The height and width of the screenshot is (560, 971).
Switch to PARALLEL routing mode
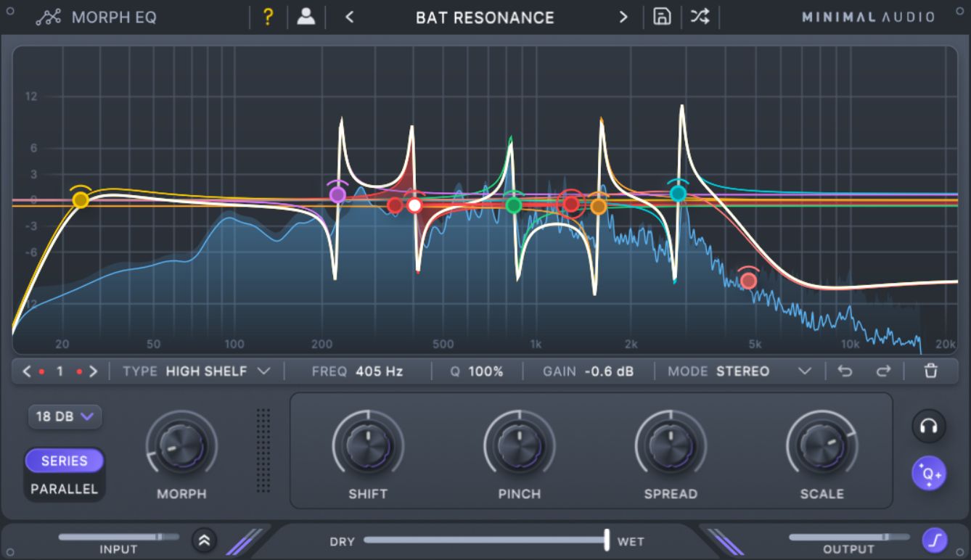(65, 489)
